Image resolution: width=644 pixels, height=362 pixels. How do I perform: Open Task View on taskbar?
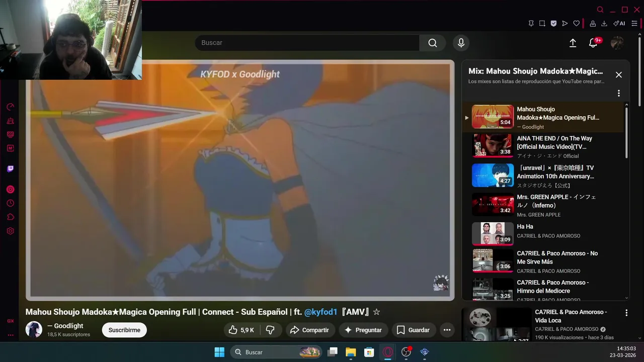click(x=332, y=352)
